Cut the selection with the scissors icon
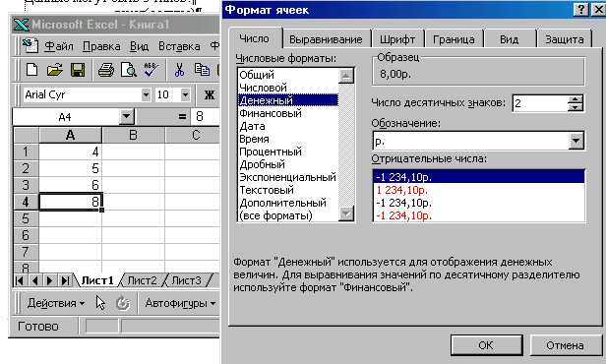The image size is (606, 364). [179, 70]
